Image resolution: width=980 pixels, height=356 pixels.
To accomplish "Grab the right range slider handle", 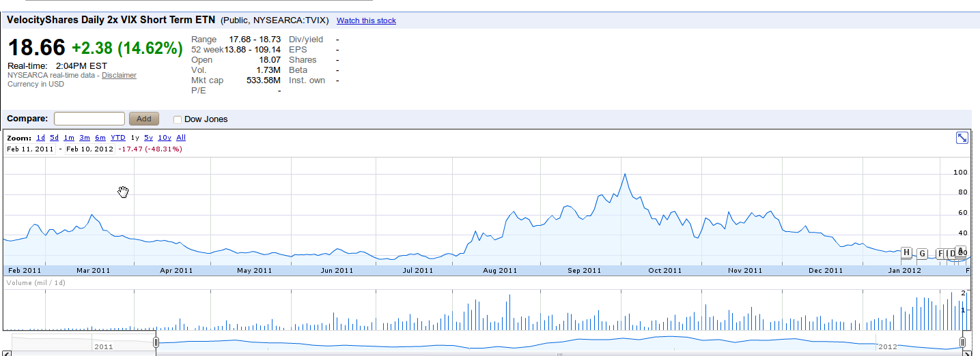I will [x=962, y=342].
